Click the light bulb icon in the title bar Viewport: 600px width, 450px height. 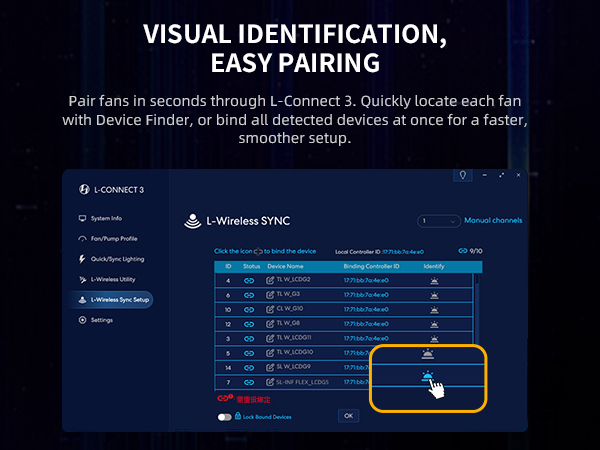(x=463, y=175)
